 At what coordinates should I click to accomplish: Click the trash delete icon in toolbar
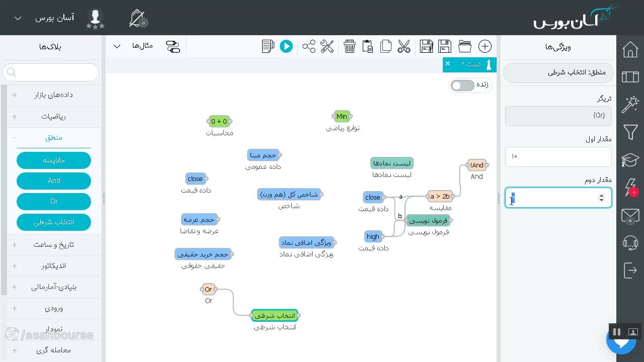(350, 46)
